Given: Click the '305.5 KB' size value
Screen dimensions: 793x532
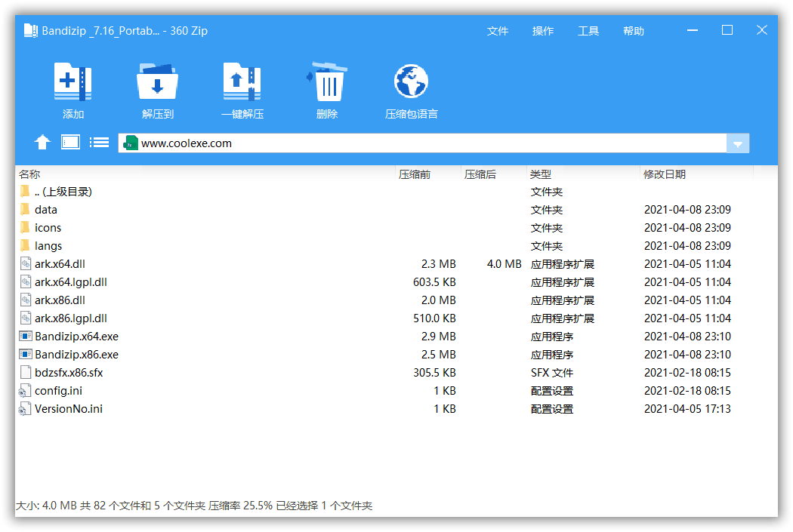Looking at the screenshot, I should click(434, 373).
